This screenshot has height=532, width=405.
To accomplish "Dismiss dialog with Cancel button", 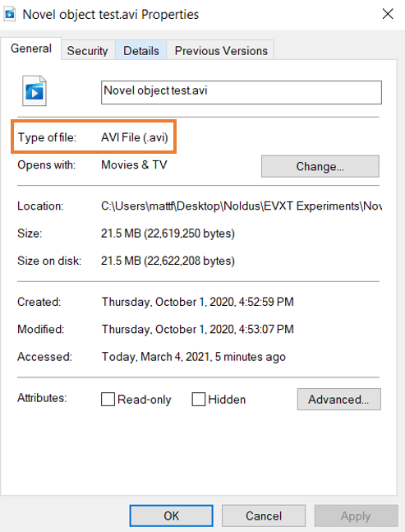I will pos(264,516).
